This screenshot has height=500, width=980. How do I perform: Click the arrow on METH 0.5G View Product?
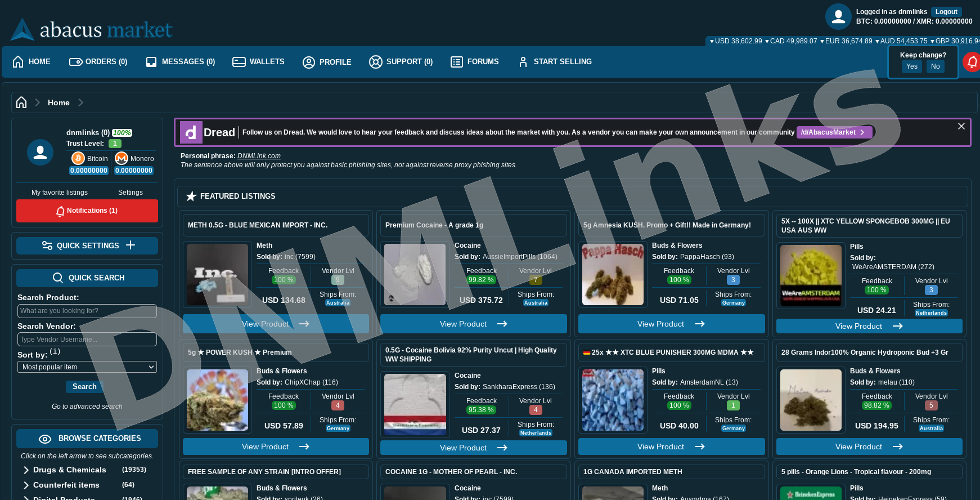click(x=304, y=324)
